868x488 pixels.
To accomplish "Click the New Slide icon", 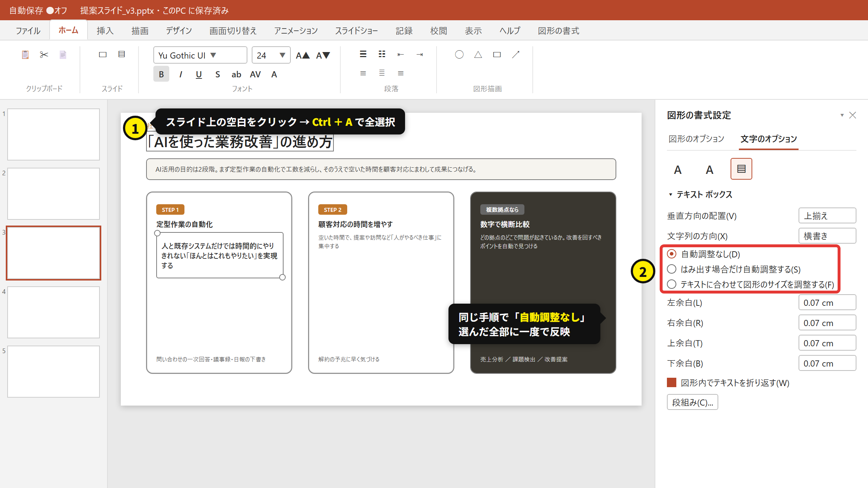I will click(103, 55).
